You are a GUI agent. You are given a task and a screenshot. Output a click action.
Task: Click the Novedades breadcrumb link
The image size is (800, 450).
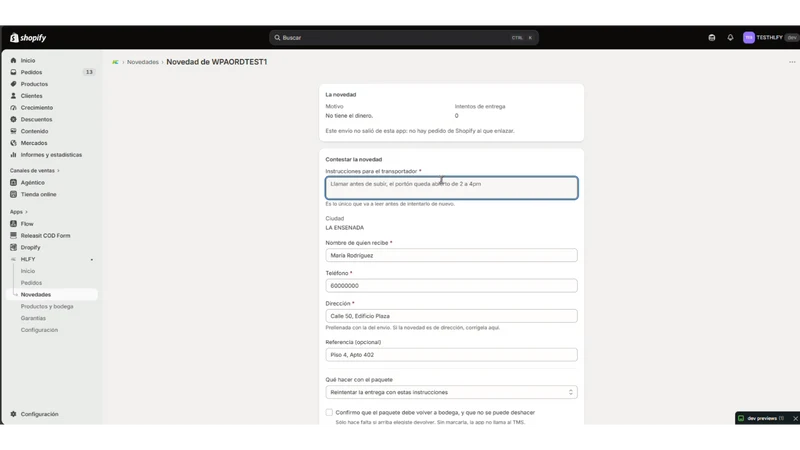[143, 62]
